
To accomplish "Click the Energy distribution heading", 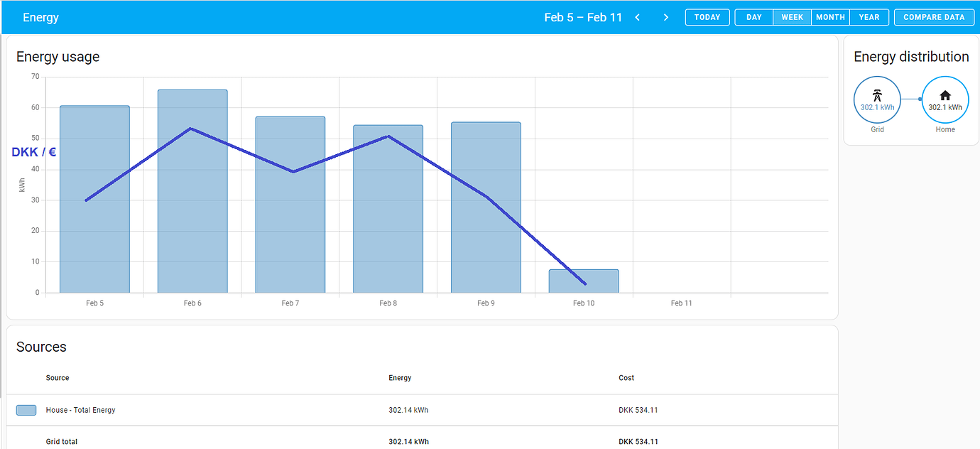I will click(911, 57).
